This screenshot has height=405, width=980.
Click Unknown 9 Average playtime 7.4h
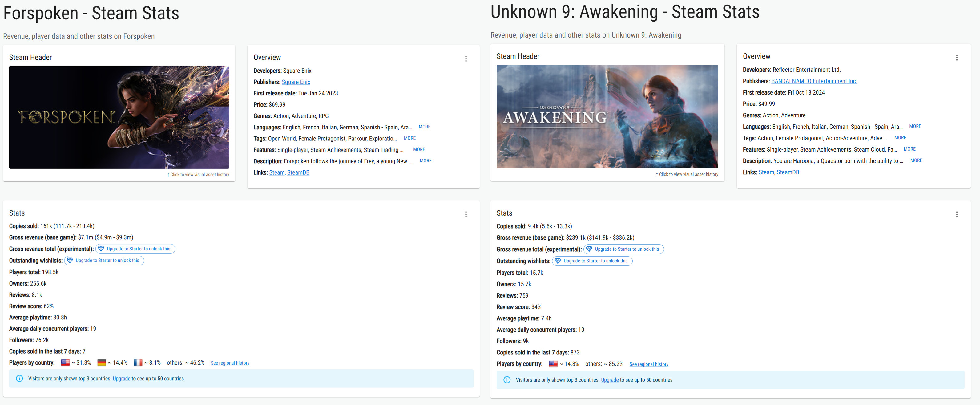[x=524, y=318]
